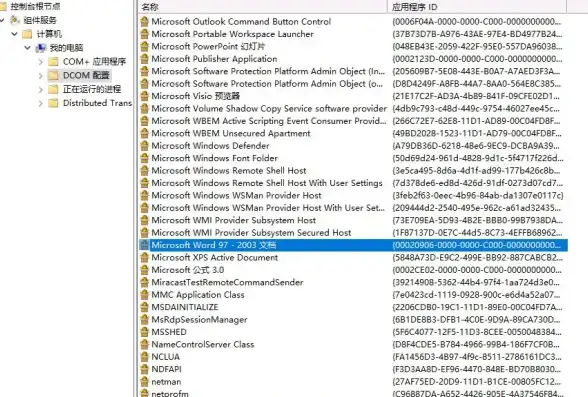Click the NDFAPI entry icon
The height and width of the screenshot is (397, 588).
144,369
